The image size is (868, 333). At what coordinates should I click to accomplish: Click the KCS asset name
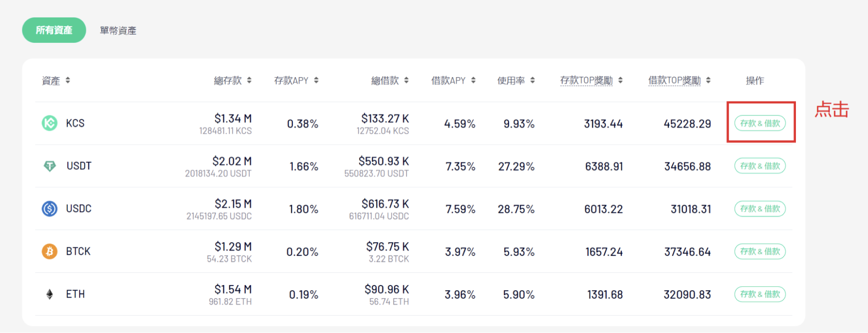click(x=75, y=123)
